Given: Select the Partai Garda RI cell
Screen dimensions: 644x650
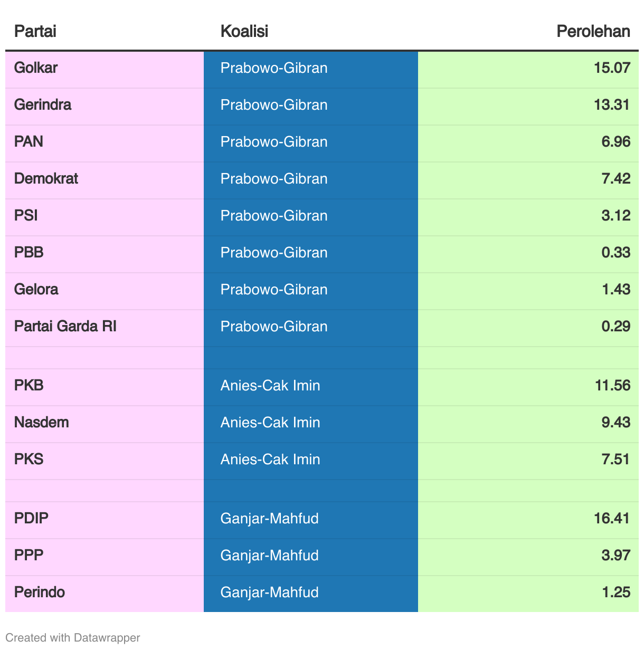Looking at the screenshot, I should tap(65, 327).
